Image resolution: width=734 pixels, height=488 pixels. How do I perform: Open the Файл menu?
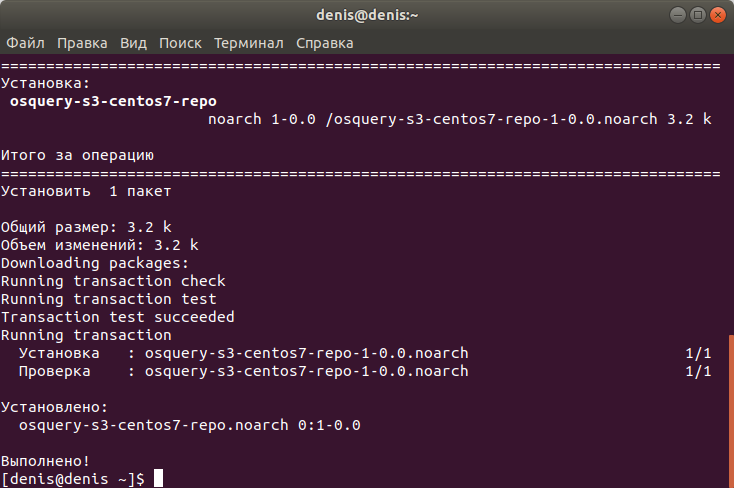click(x=25, y=43)
